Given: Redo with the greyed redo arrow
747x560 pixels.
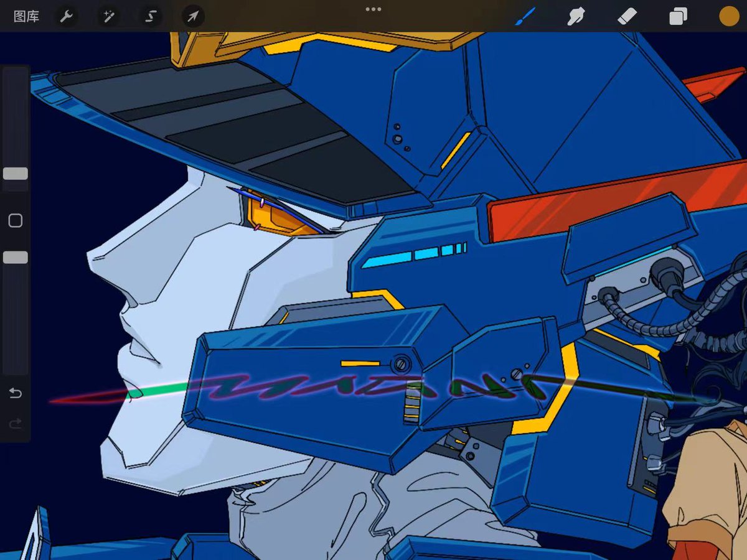Looking at the screenshot, I should pyautogui.click(x=16, y=424).
